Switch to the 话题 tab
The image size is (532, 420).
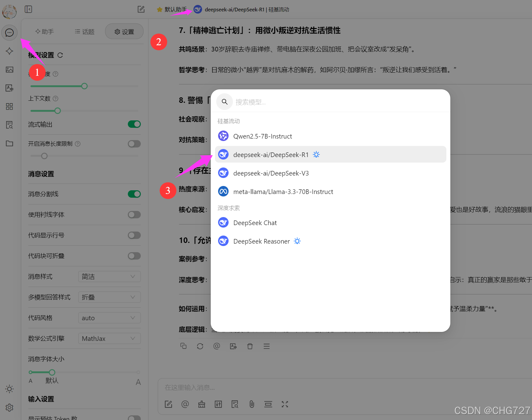pyautogui.click(x=84, y=31)
